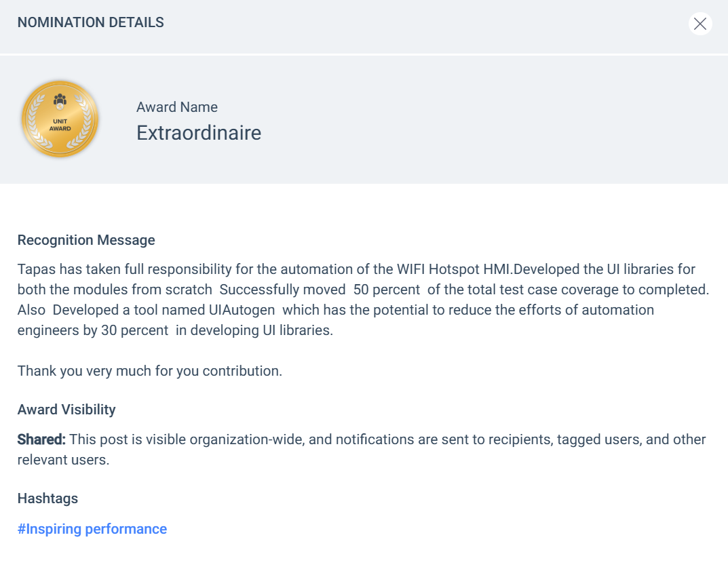Click the 'Thank you very much' line

[x=149, y=371]
